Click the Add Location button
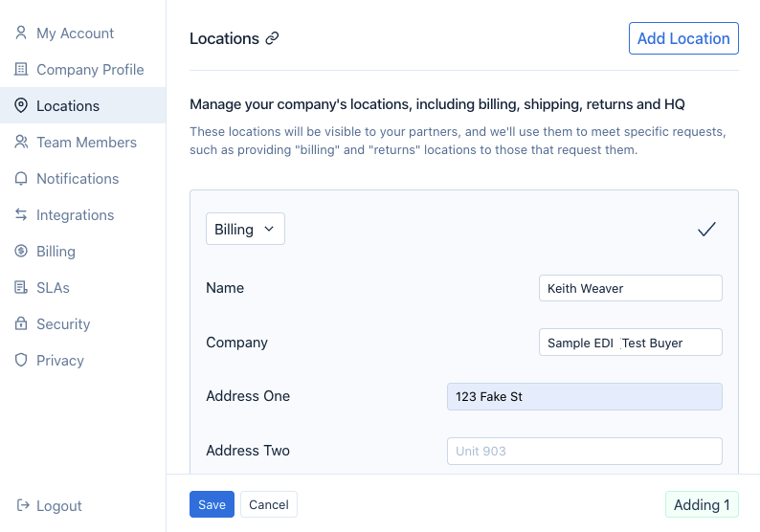Screen dimensions: 760x532 [x=683, y=38]
